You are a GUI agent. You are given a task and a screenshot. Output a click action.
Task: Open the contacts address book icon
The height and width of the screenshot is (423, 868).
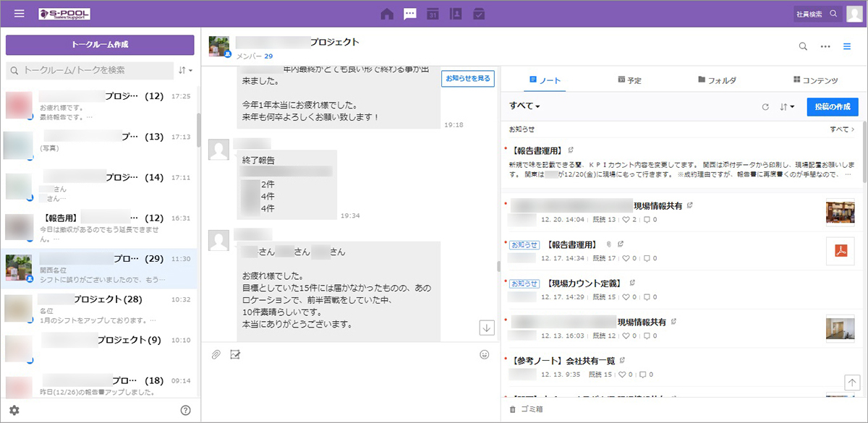point(455,14)
